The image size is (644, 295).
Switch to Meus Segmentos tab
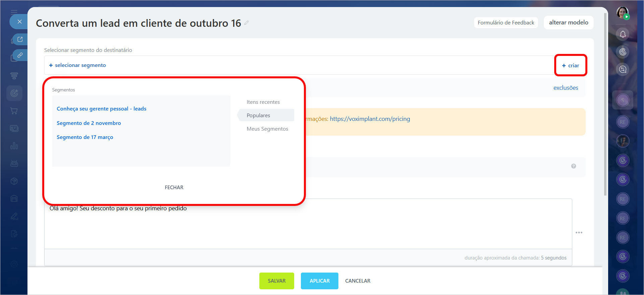click(x=267, y=129)
